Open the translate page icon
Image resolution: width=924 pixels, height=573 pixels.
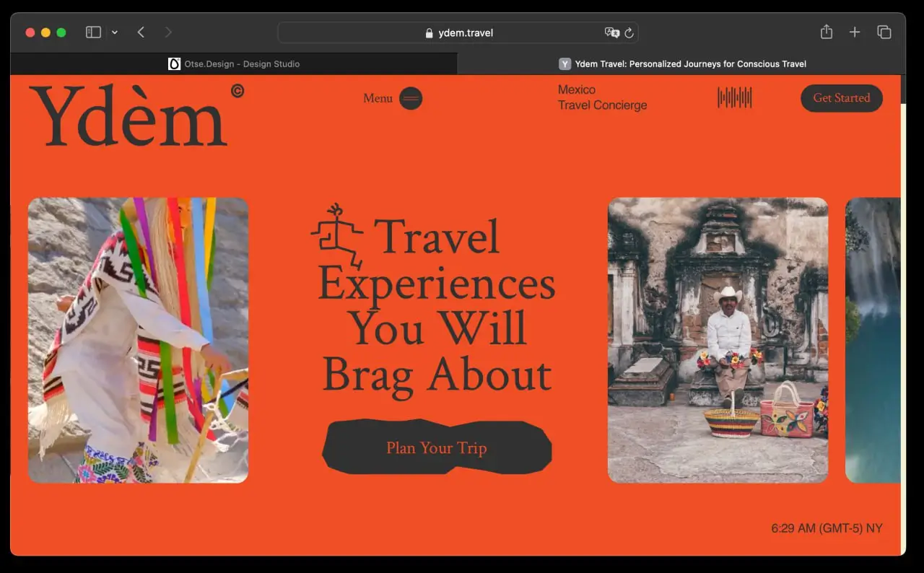(611, 32)
